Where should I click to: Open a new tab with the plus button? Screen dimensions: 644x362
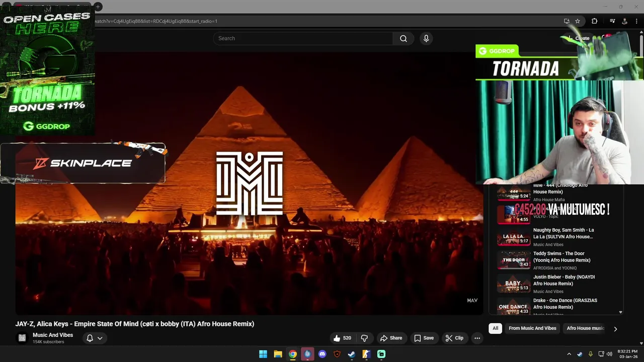click(98, 7)
